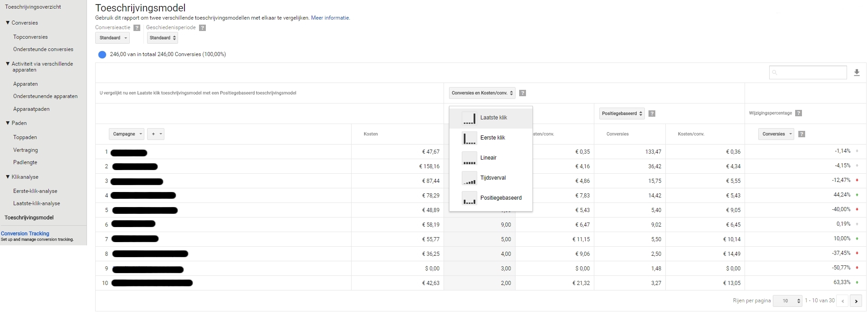Select Lineair attribution model
The image size is (868, 316).
[x=491, y=158]
